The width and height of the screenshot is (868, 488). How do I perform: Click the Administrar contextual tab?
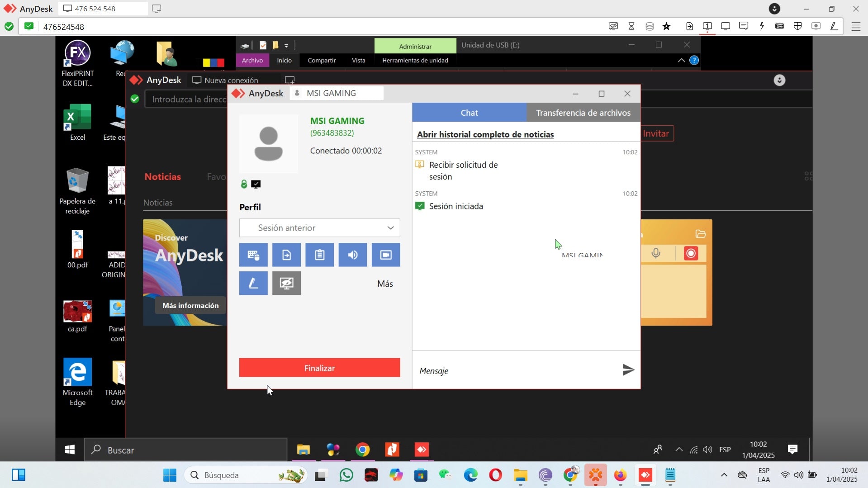click(415, 46)
